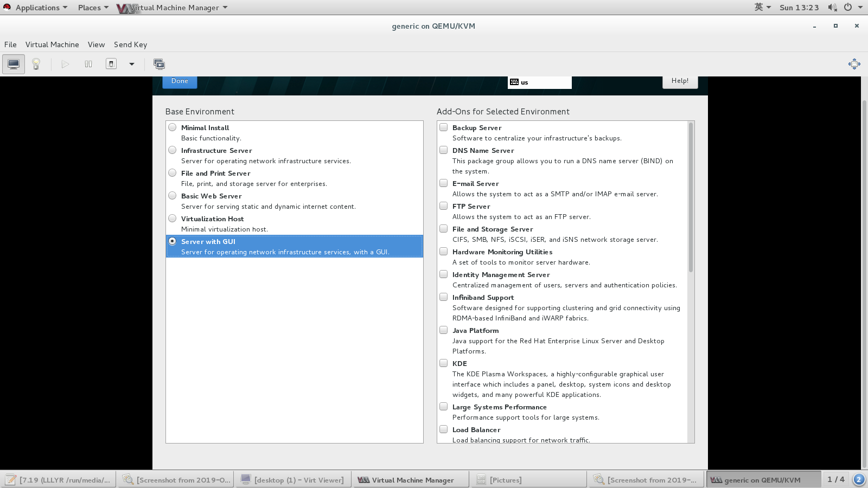Click the Help! button
Viewport: 868px width, 488px height.
(x=680, y=81)
